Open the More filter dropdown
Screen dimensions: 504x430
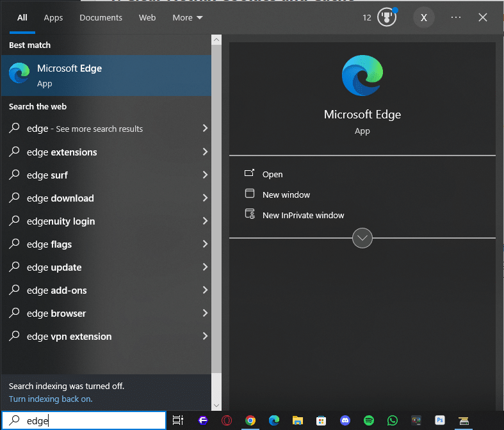(x=187, y=18)
